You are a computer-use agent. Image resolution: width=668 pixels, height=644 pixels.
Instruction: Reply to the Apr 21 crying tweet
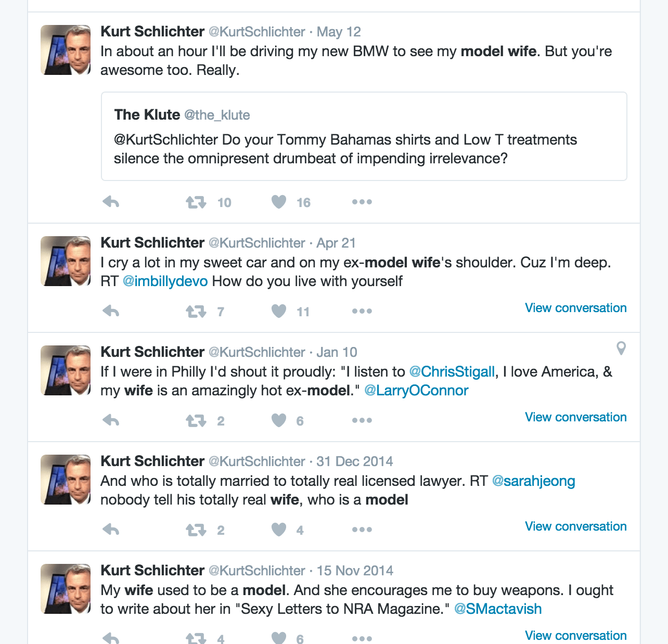pos(111,311)
